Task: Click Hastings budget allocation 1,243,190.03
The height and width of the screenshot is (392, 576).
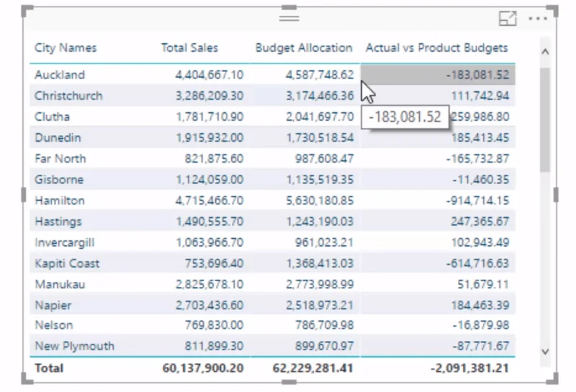Action: (320, 222)
